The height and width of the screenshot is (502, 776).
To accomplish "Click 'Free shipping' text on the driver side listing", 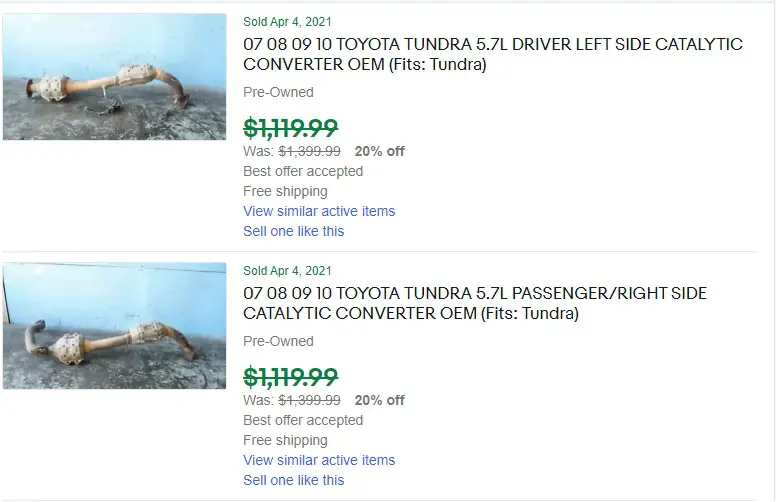I will 285,191.
